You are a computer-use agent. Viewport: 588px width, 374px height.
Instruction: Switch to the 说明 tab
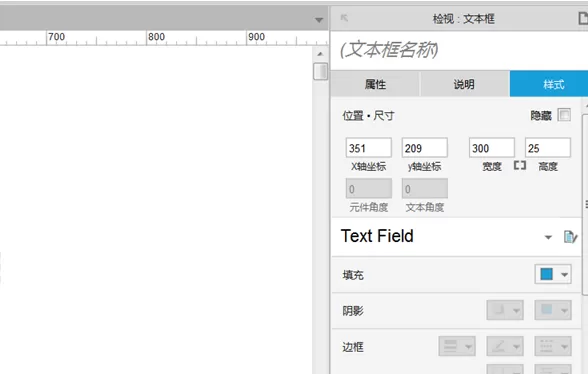coord(464,84)
